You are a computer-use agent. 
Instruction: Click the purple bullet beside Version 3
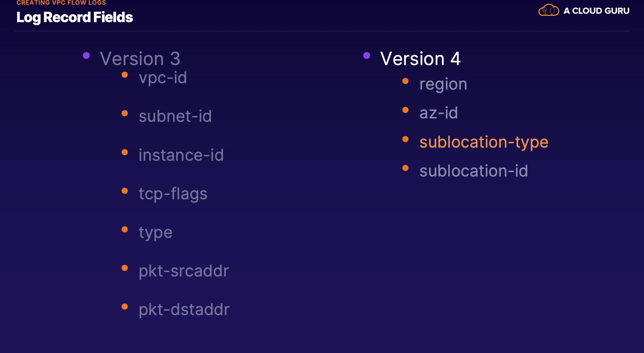[86, 56]
